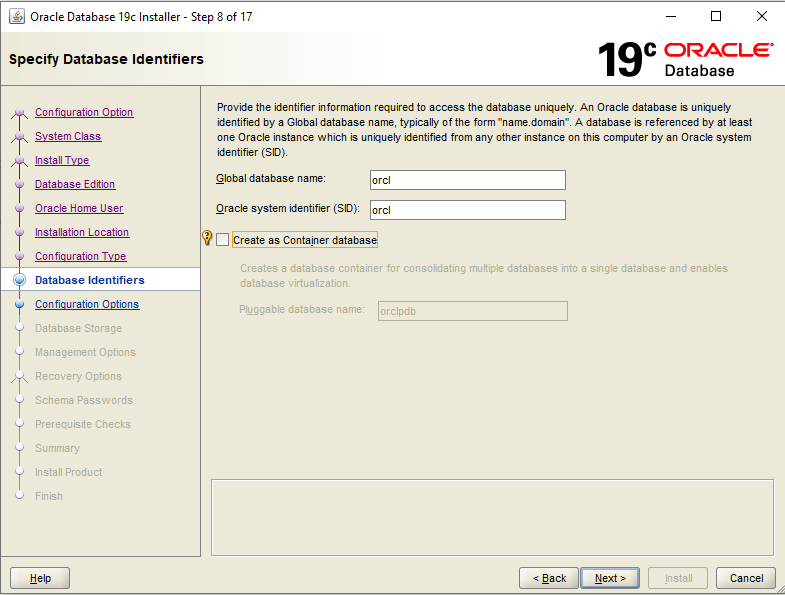785x595 pixels.
Task: Click the Global database name field
Action: click(x=468, y=180)
